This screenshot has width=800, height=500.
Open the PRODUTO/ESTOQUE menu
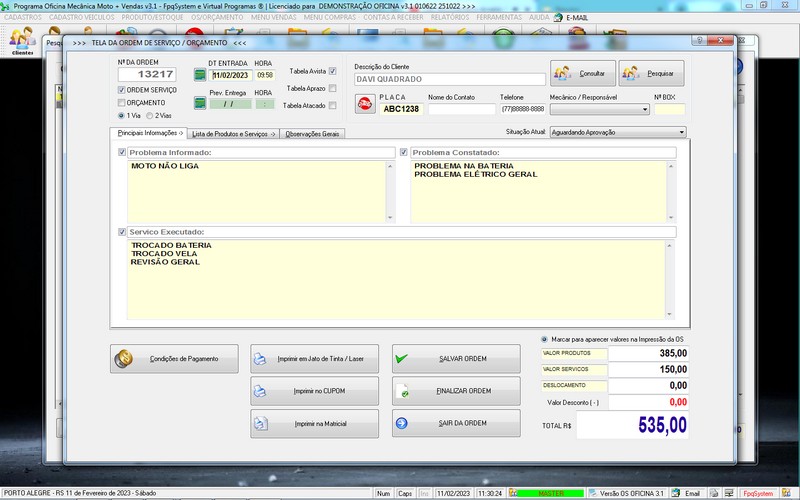coord(153,17)
